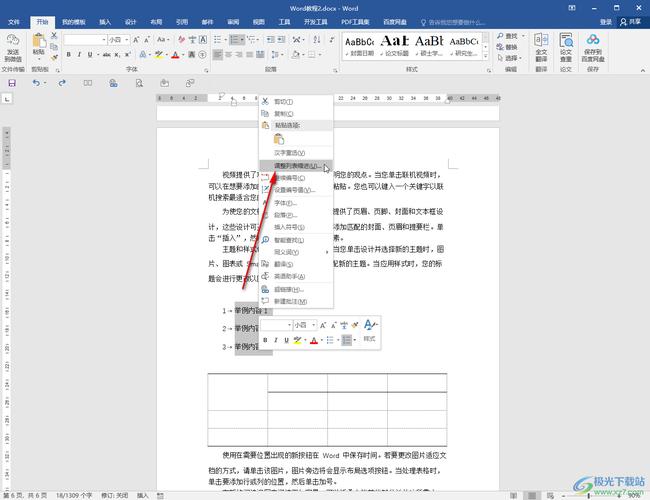Click the Clear Formatting eraser icon

click(x=182, y=40)
